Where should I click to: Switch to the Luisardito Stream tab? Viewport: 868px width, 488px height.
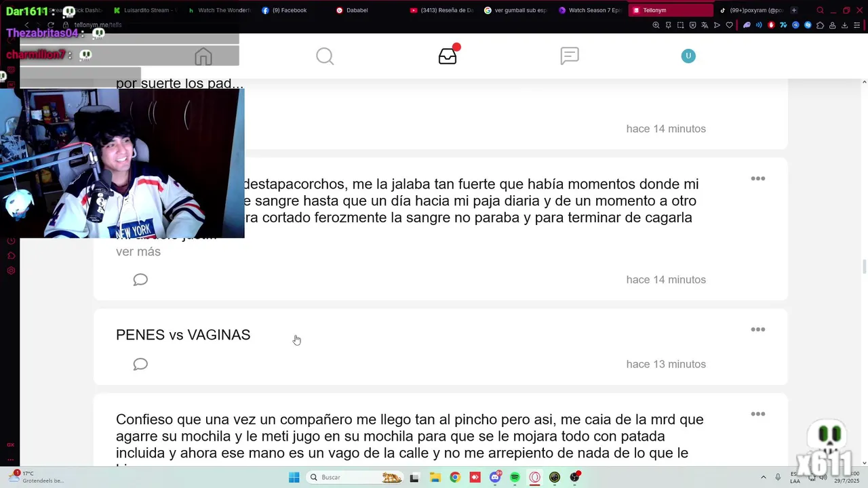pos(146,10)
